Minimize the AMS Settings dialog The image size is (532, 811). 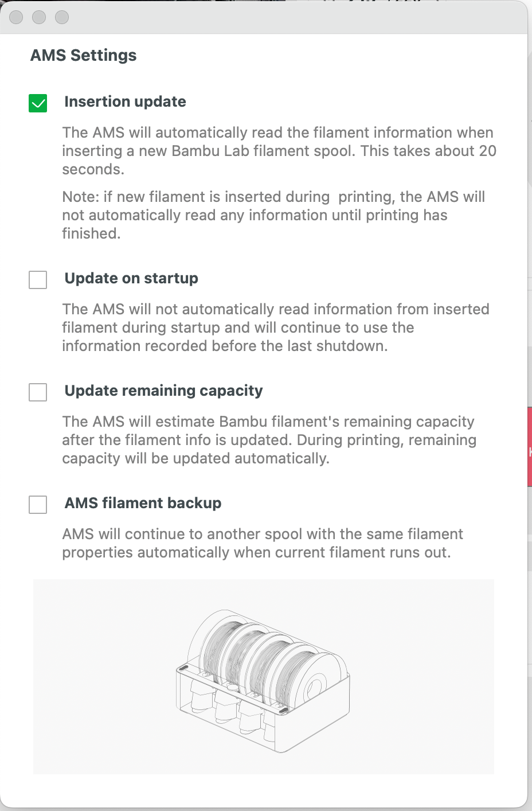(x=39, y=17)
